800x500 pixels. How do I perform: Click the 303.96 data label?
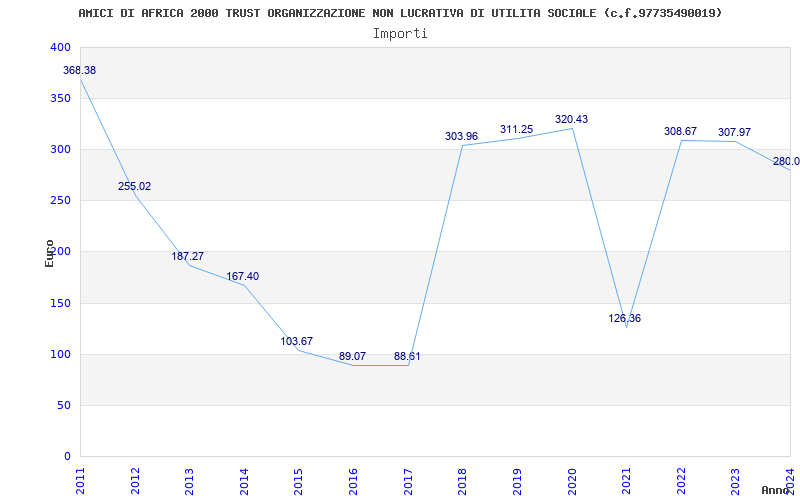pyautogui.click(x=461, y=136)
